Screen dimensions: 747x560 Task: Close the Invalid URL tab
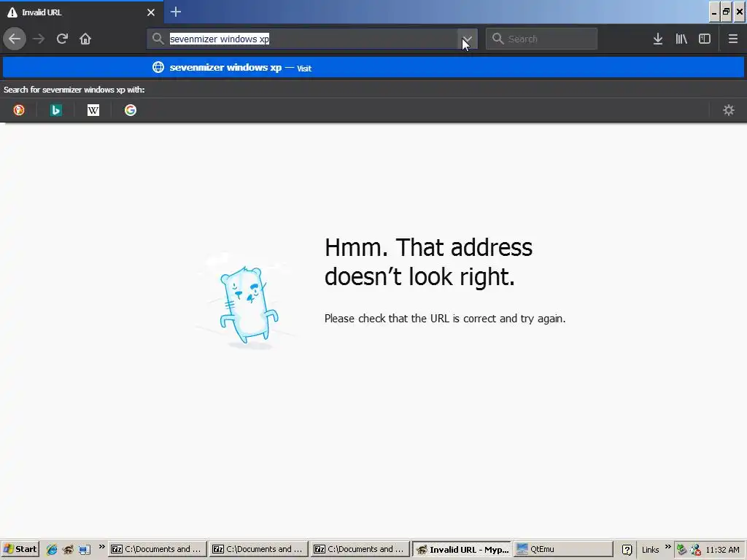[151, 12]
